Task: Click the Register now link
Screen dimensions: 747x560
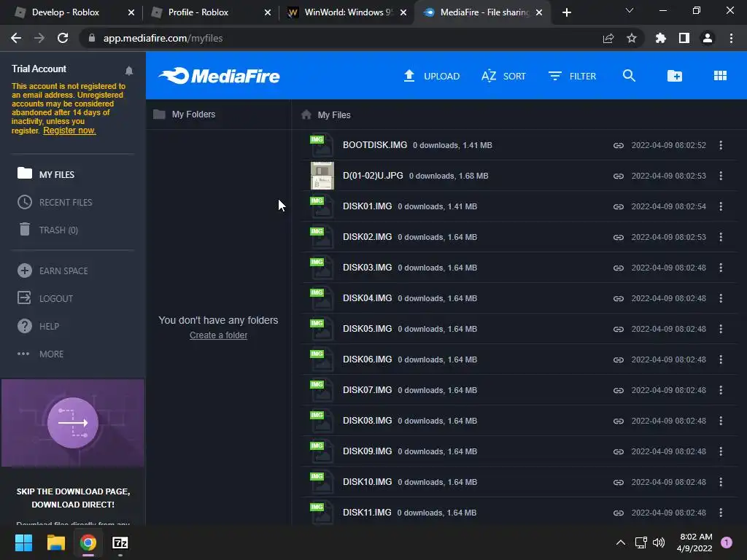Action: coord(69,131)
